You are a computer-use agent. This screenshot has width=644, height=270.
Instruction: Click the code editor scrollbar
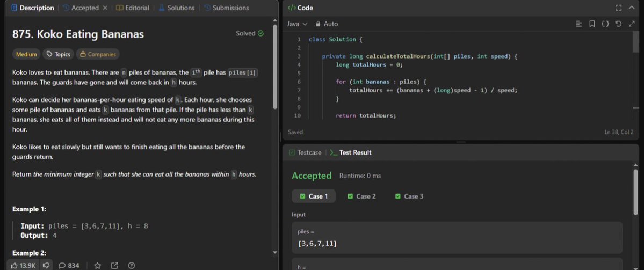click(x=636, y=42)
